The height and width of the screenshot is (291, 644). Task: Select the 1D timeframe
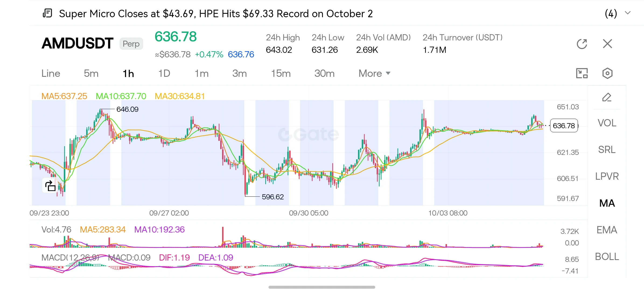[164, 74]
